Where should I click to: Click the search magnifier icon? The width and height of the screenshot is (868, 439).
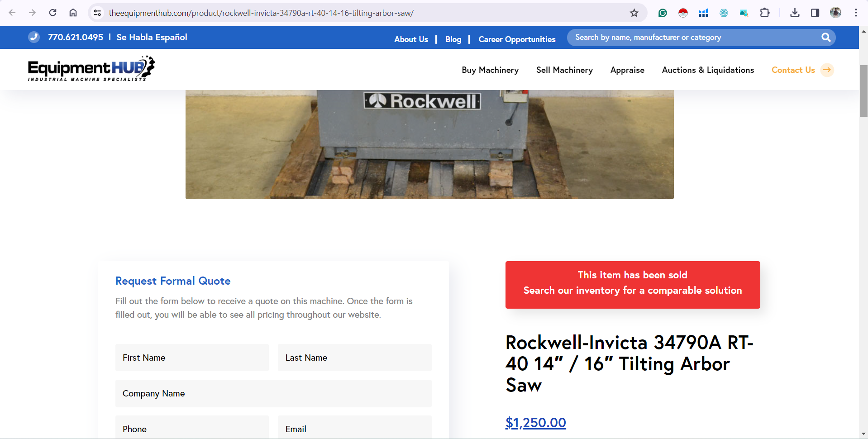coord(826,38)
